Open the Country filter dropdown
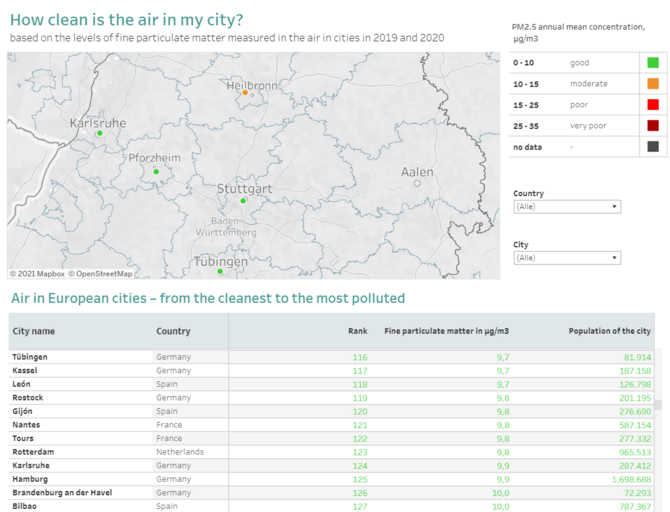Image resolution: width=670 pixels, height=512 pixels. pos(566,207)
